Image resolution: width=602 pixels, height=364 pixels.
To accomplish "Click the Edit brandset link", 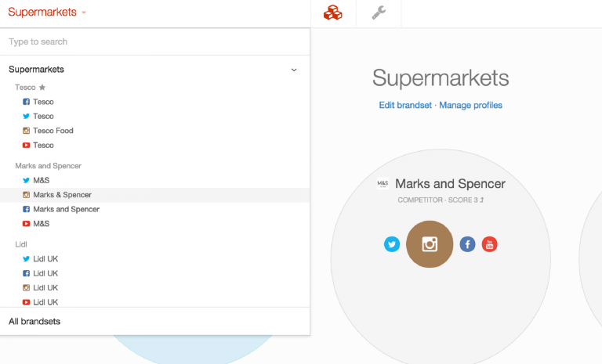I will (405, 105).
